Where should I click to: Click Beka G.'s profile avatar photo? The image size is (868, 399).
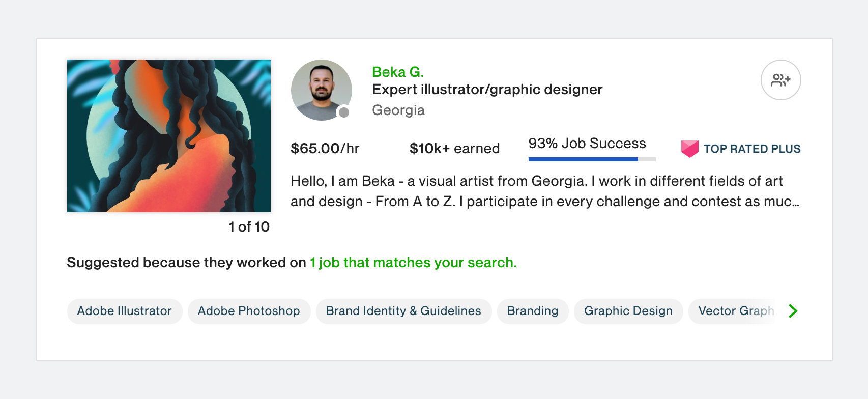[x=321, y=90]
